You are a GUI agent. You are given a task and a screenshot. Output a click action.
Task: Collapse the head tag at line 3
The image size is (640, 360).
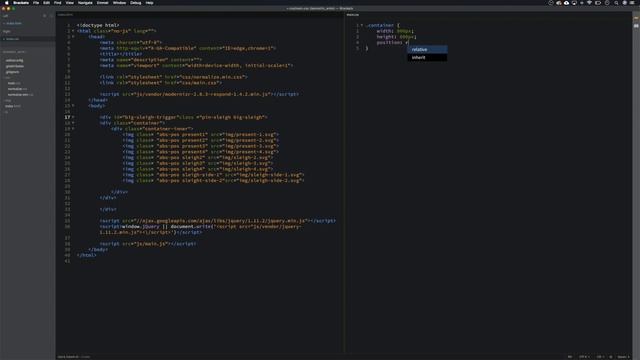point(73,37)
